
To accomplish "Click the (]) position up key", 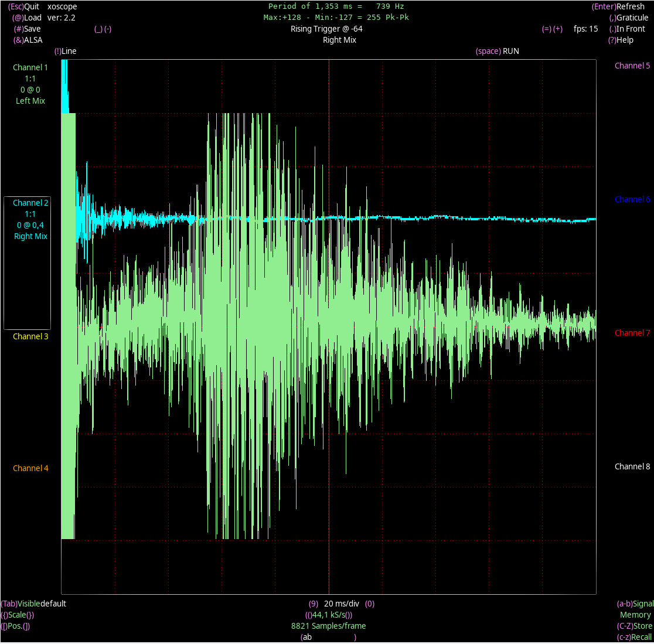I will click(27, 626).
